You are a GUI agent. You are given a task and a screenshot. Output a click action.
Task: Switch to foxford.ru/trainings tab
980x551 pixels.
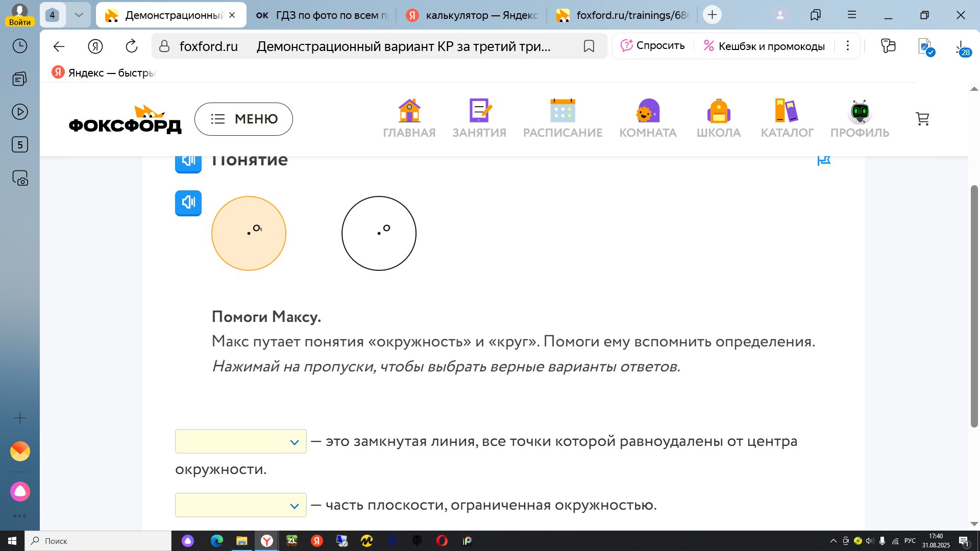(623, 15)
